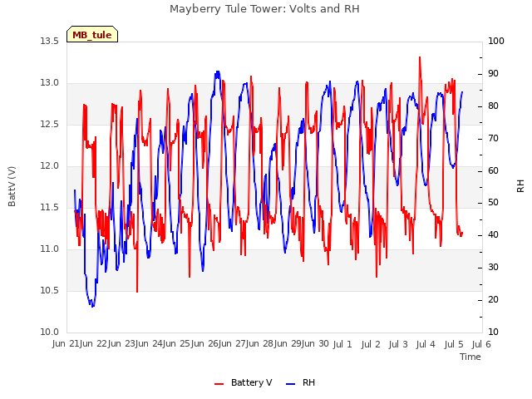Click the BattV (V) axis label
The height and width of the screenshot is (399, 532).
[12, 186]
